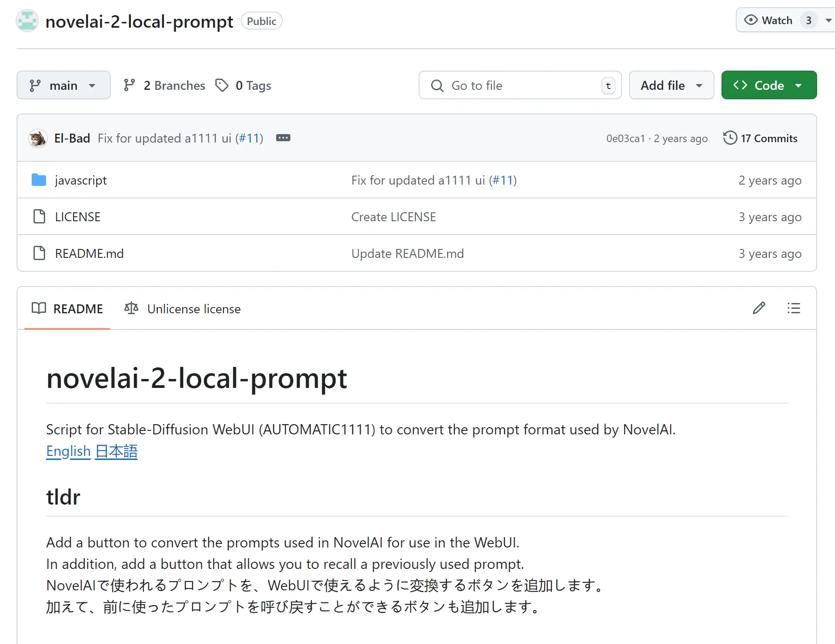
Task: Click the LICENSE file icon
Action: point(39,217)
